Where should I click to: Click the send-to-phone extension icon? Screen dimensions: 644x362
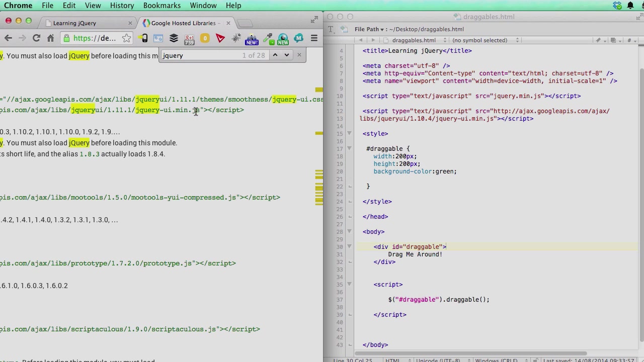pyautogui.click(x=144, y=38)
